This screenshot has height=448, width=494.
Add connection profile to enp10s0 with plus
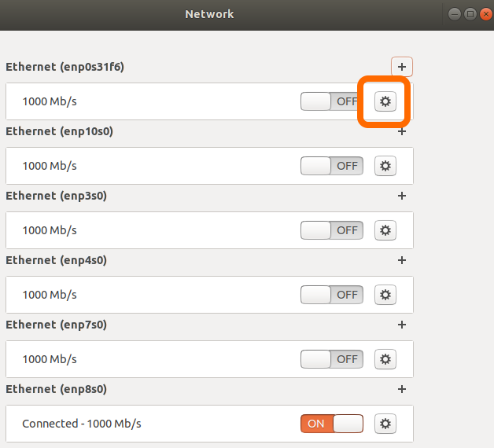pyautogui.click(x=402, y=131)
